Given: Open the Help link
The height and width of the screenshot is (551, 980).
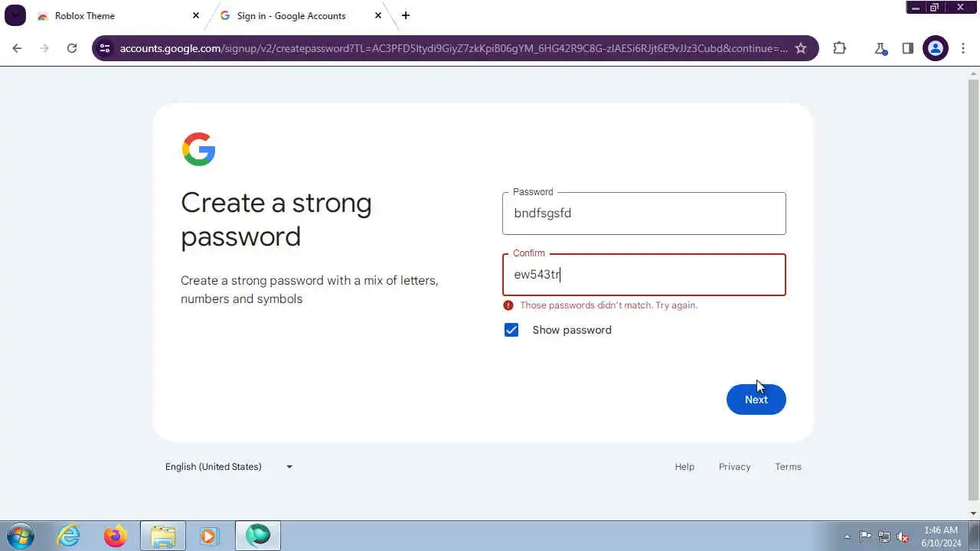Looking at the screenshot, I should pyautogui.click(x=684, y=467).
